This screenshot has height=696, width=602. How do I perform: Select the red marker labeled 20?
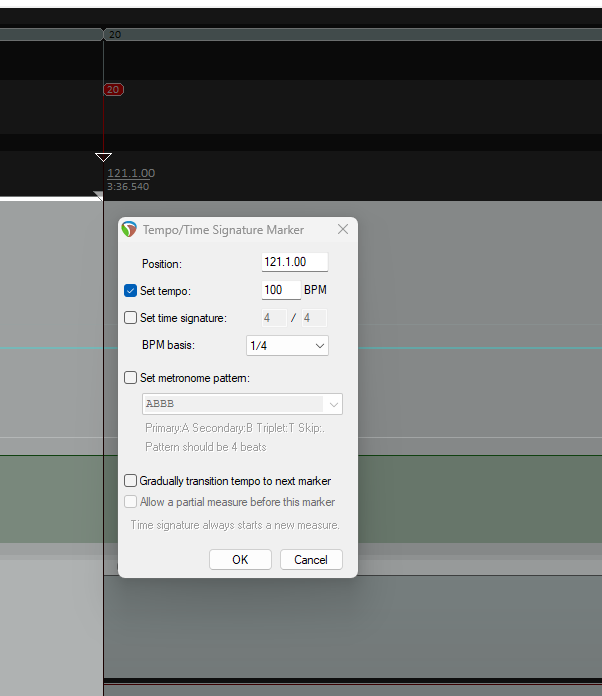[113, 90]
